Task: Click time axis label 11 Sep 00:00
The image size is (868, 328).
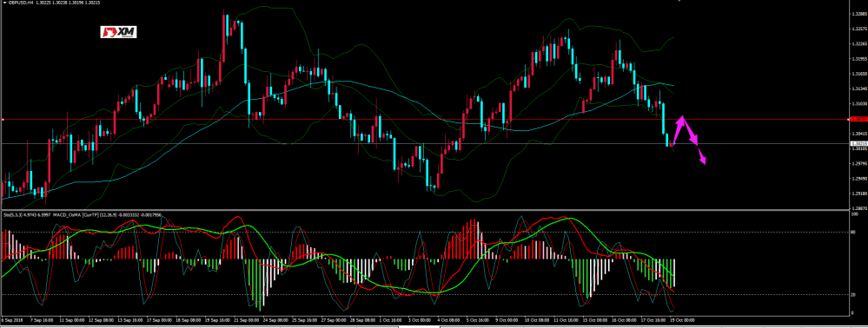Action: pyautogui.click(x=72, y=319)
